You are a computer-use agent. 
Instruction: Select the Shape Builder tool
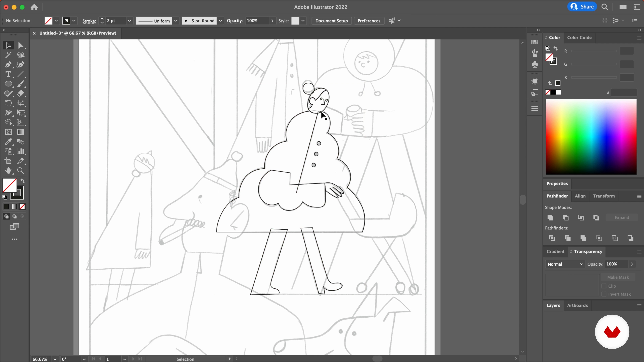tap(8, 122)
